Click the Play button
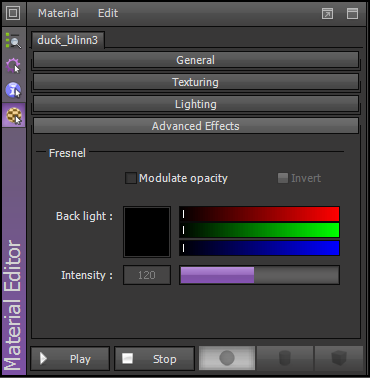370x378 pixels. [x=70, y=359]
